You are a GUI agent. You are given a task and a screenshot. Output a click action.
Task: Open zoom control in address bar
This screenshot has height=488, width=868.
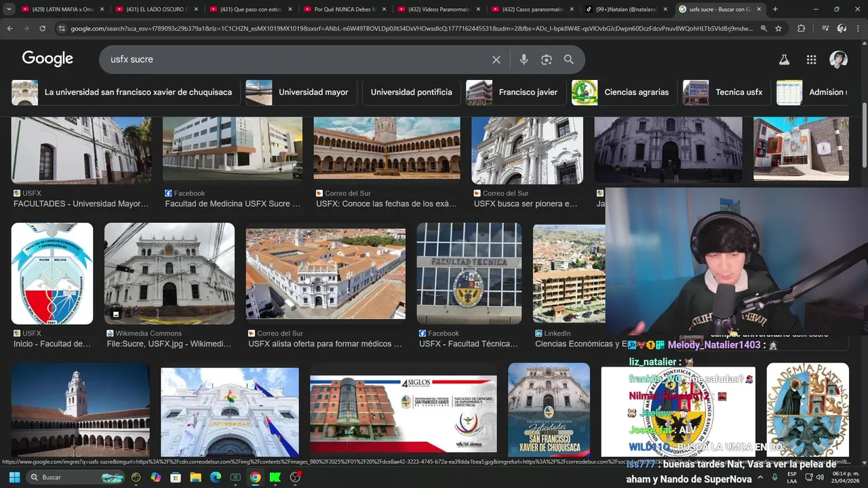click(x=764, y=28)
